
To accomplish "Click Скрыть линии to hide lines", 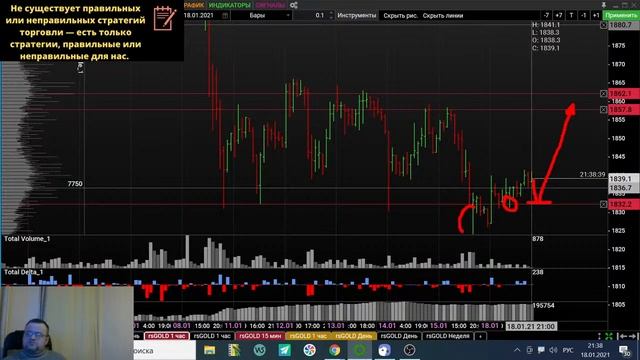I will [x=443, y=16].
